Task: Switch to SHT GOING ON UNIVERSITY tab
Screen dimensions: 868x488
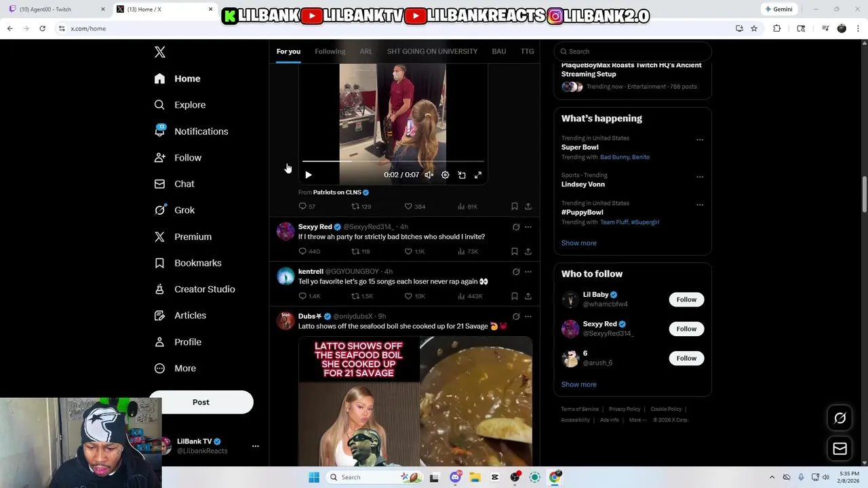Action: (432, 52)
